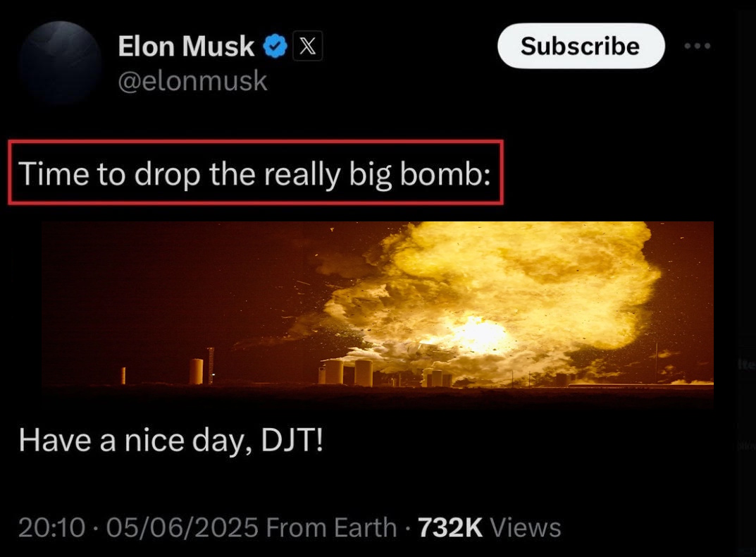This screenshot has height=557, width=756.
Task: Select the "Have a nice day, DJT!" text
Action: tap(171, 440)
